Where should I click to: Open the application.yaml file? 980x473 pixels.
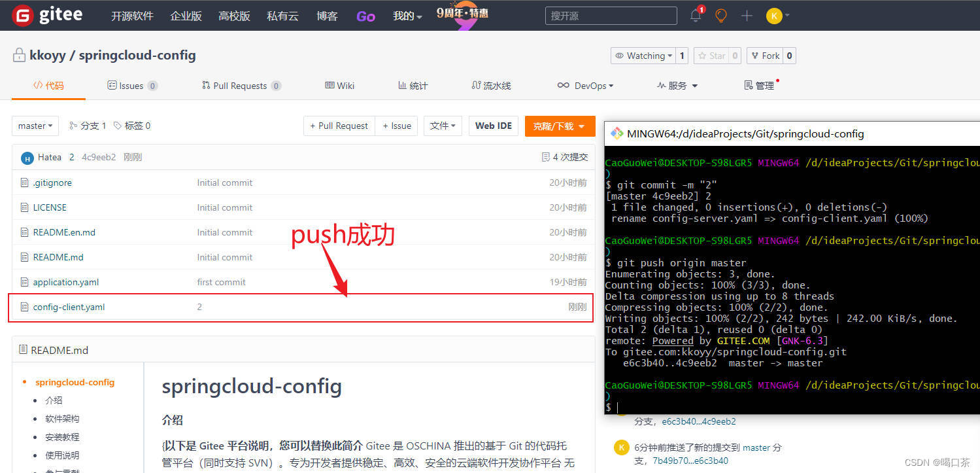[66, 282]
